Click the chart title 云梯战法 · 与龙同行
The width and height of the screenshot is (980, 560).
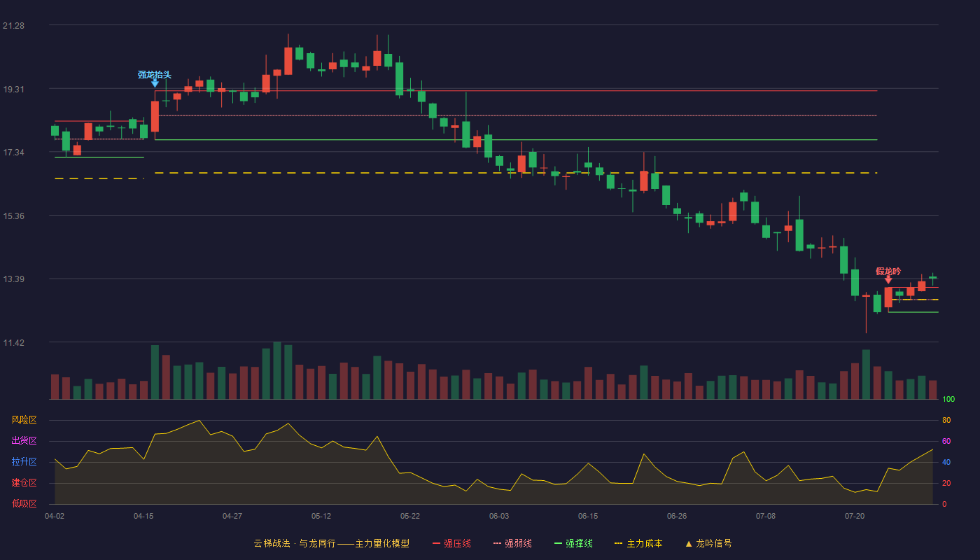[x=294, y=543]
